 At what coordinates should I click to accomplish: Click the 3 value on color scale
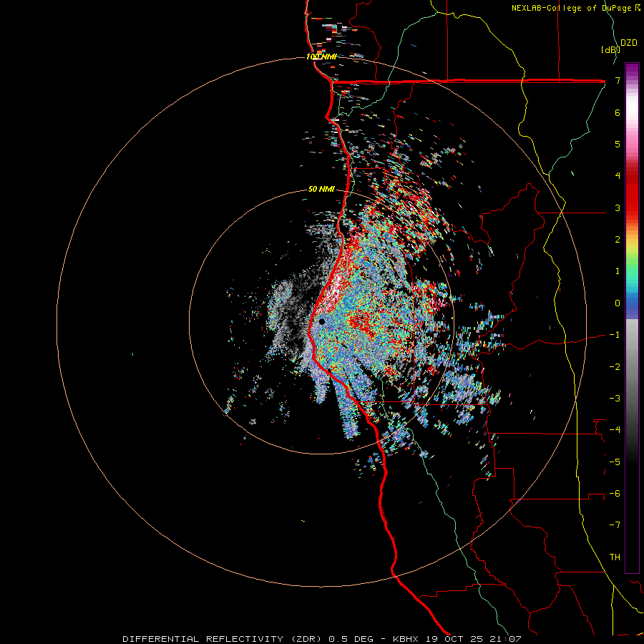[618, 208]
